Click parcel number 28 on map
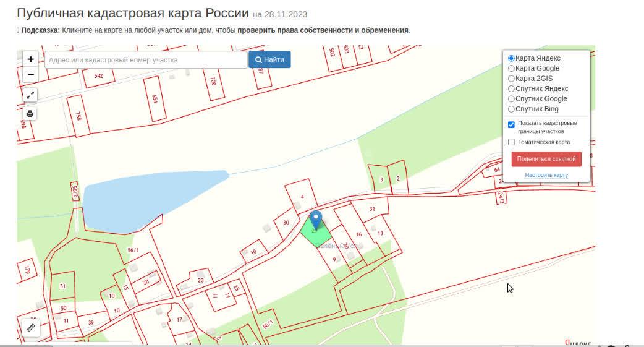 tap(146, 282)
